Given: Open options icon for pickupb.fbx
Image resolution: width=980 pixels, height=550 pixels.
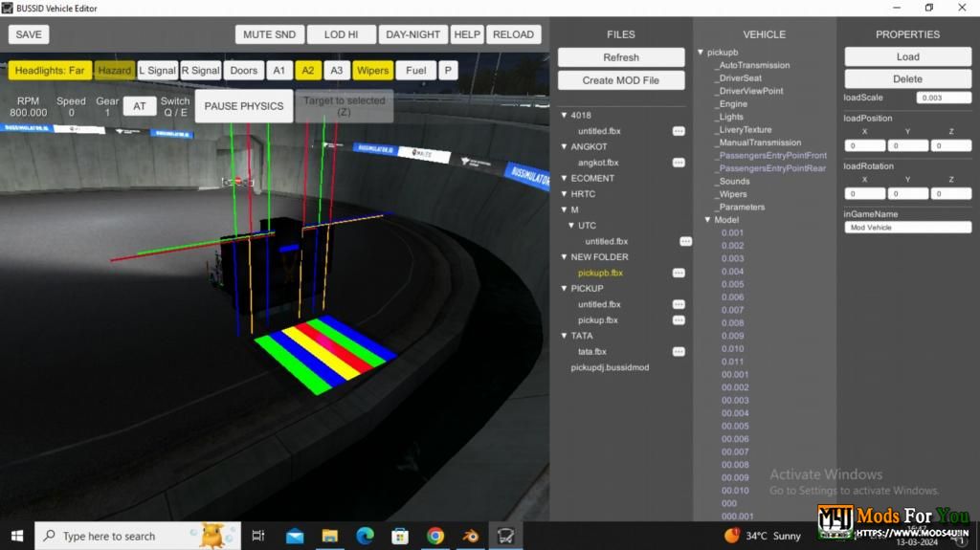Looking at the screenshot, I should click(679, 274).
